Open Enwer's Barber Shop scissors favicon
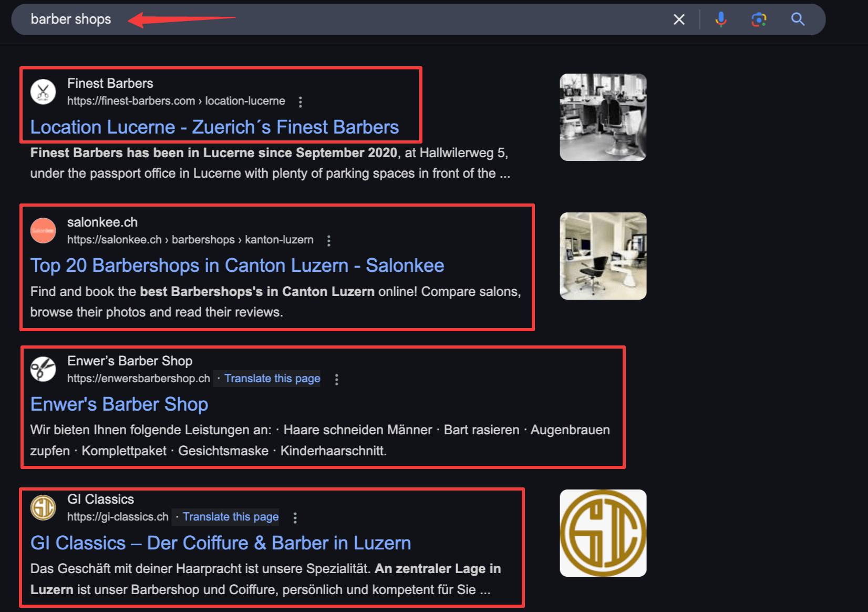This screenshot has width=868, height=612. coord(43,369)
